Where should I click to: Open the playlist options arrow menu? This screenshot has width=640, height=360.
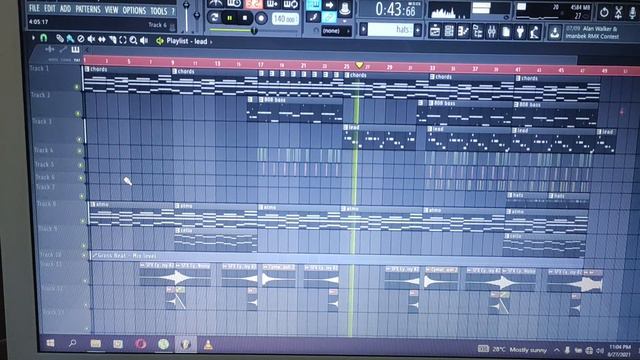[33, 38]
